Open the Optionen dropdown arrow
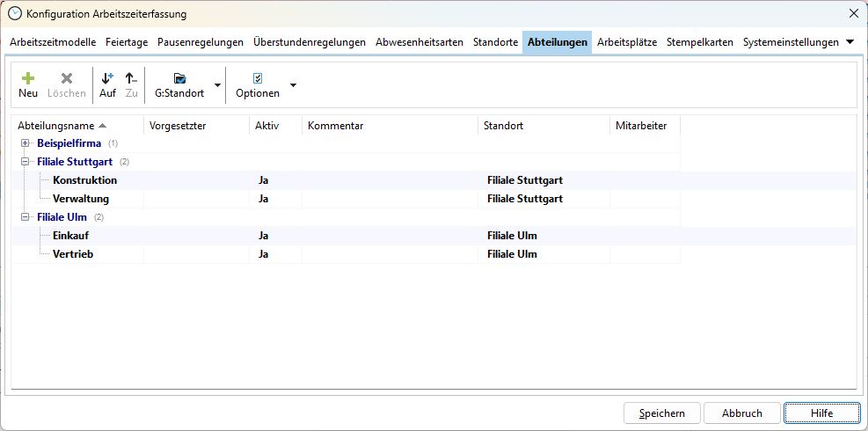Screen dimensions: 868x431 tap(293, 85)
